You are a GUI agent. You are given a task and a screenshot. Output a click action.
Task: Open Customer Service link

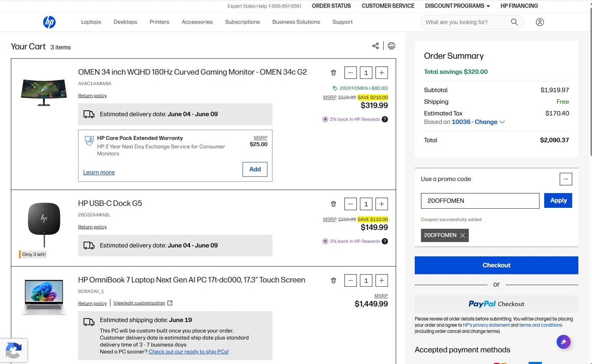point(388,6)
